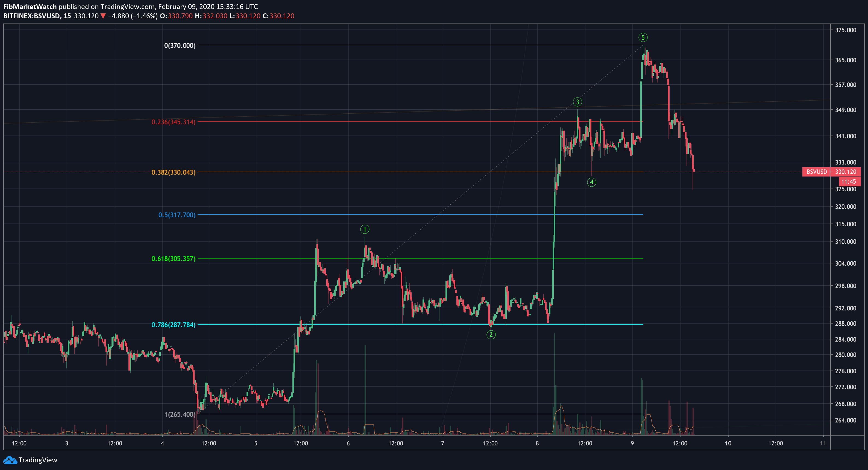The image size is (868, 470).
Task: Click the L:330.120 low value
Action: (245, 16)
